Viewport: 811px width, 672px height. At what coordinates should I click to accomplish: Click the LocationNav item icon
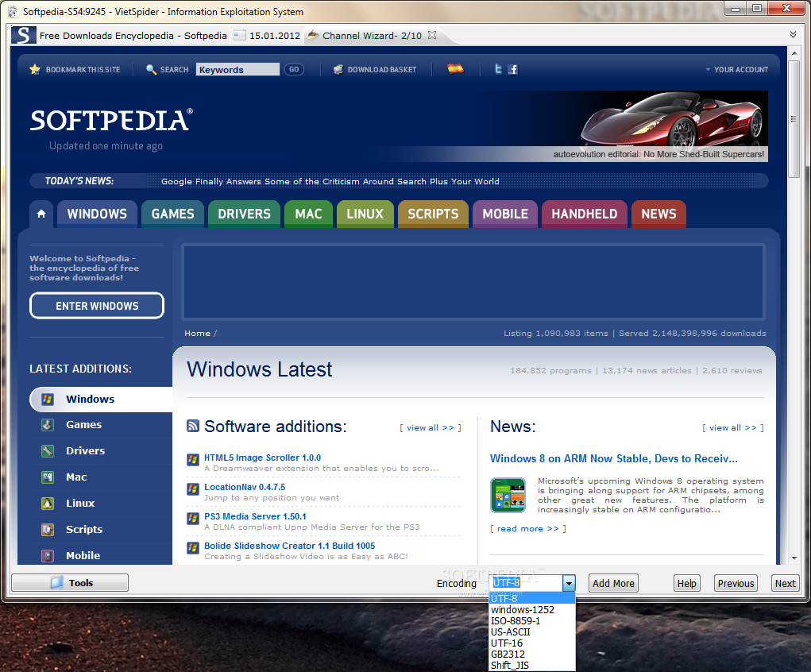(x=193, y=489)
